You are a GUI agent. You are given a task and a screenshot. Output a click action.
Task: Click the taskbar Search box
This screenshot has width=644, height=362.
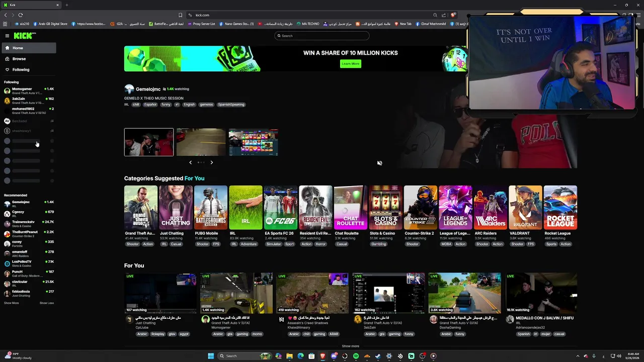tap(245, 356)
